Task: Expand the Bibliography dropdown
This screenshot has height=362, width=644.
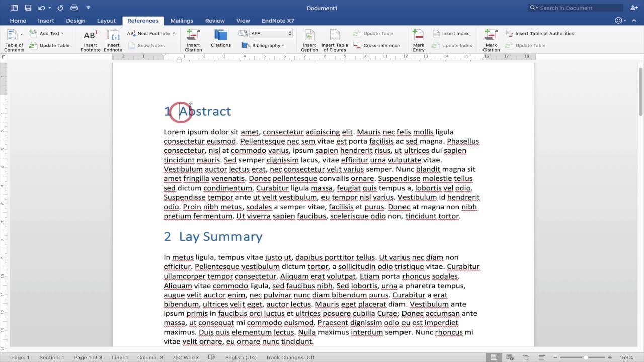Action: [263, 45]
